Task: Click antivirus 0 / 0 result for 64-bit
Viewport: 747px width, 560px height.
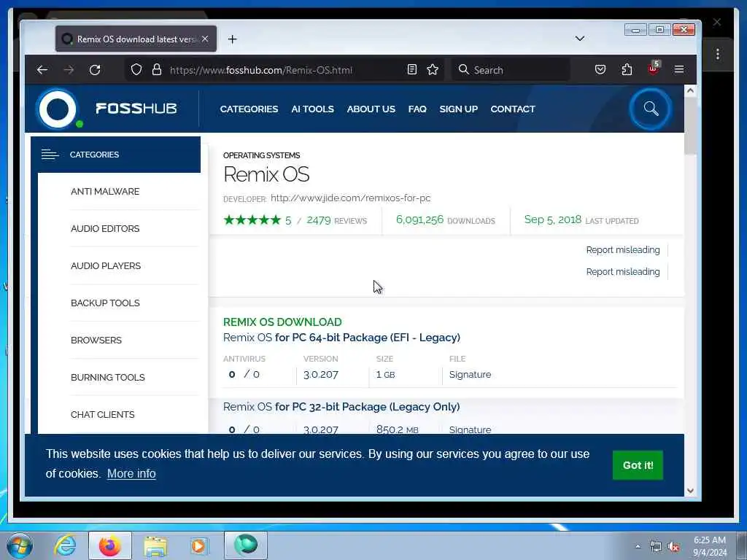Action: 244,374
